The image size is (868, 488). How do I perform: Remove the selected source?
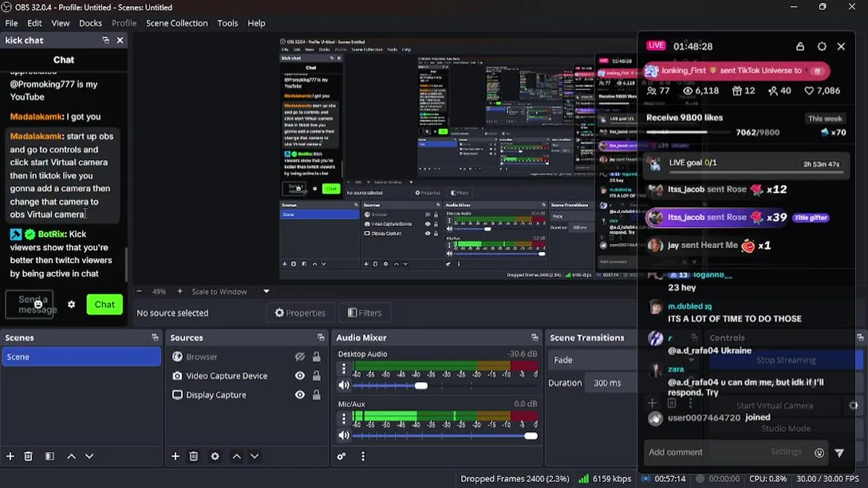(x=193, y=456)
